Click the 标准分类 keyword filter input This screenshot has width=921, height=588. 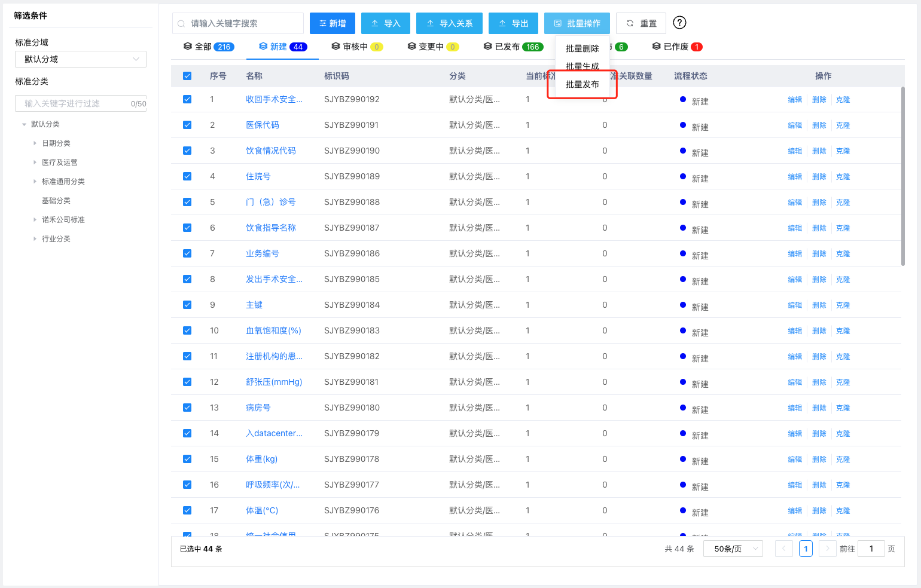tap(75, 103)
